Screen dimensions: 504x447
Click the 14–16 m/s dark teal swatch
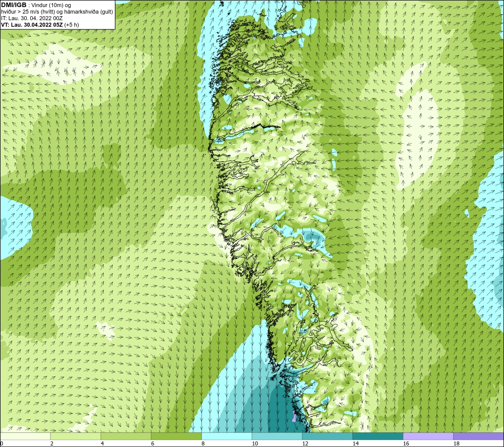pos(377,436)
